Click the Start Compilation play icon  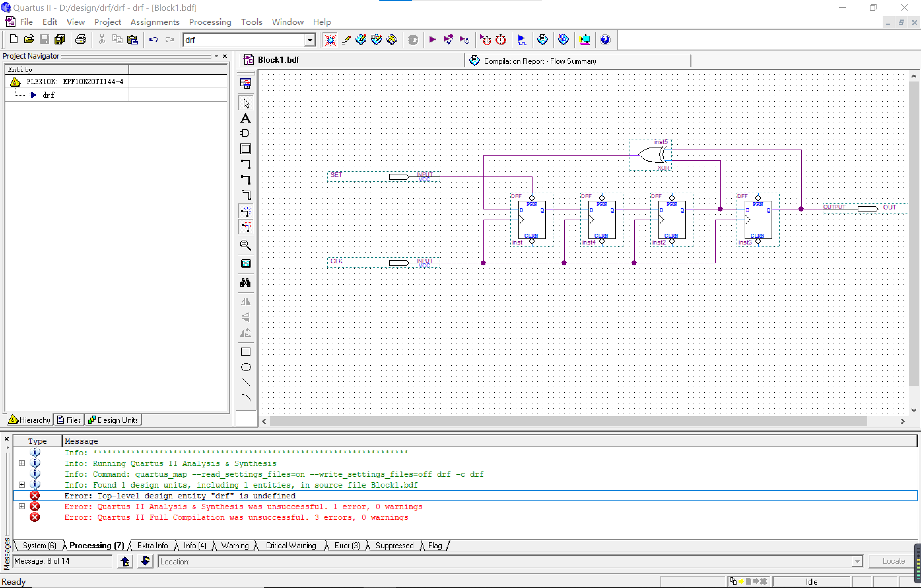pos(432,40)
